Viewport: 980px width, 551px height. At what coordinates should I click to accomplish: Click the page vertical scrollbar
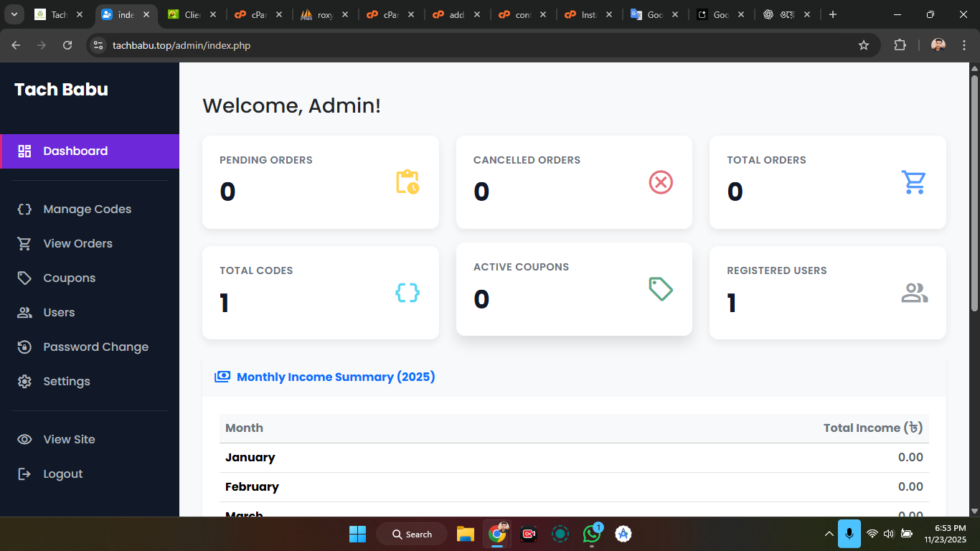tap(974, 192)
